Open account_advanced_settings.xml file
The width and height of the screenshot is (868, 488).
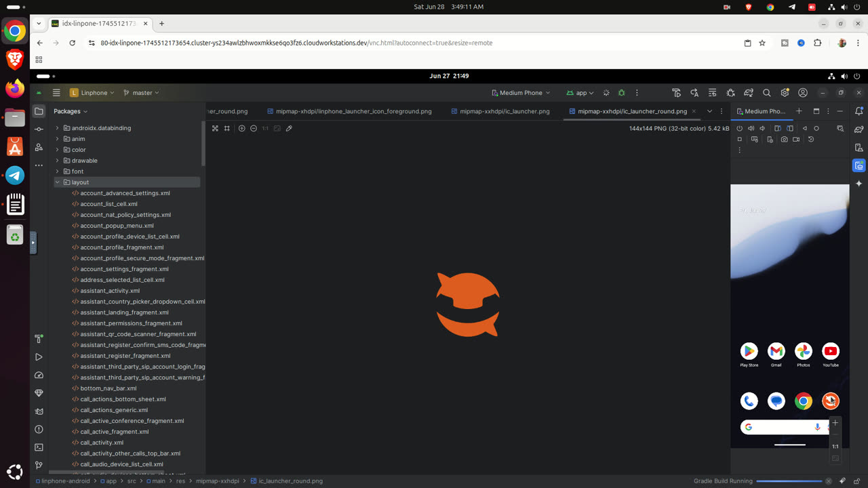[125, 193]
